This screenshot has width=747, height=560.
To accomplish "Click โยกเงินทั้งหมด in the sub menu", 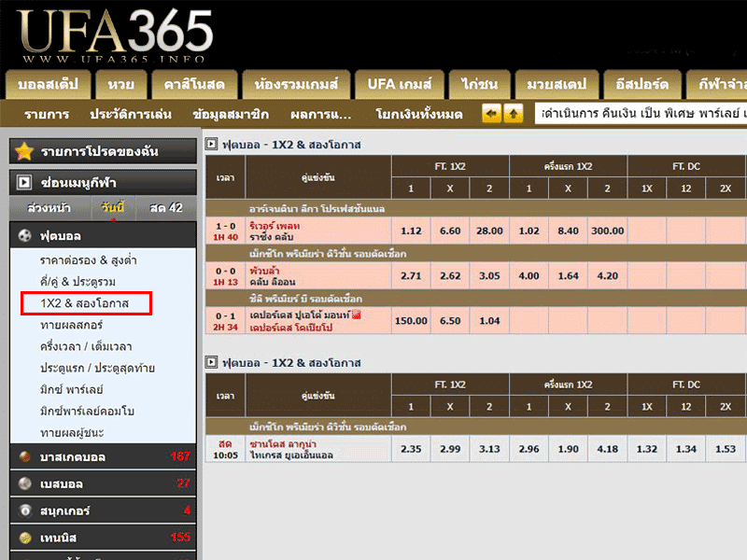I will 418,114.
